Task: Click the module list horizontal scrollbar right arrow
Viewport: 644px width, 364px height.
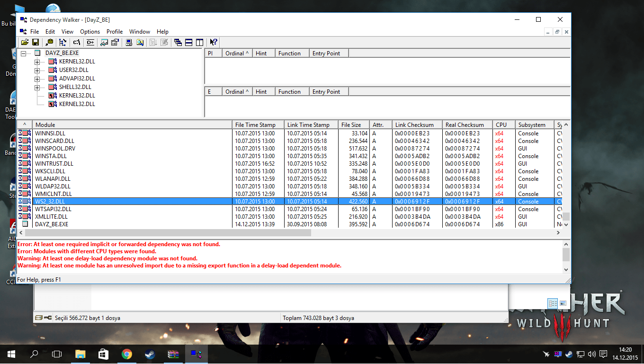Action: [x=558, y=233]
